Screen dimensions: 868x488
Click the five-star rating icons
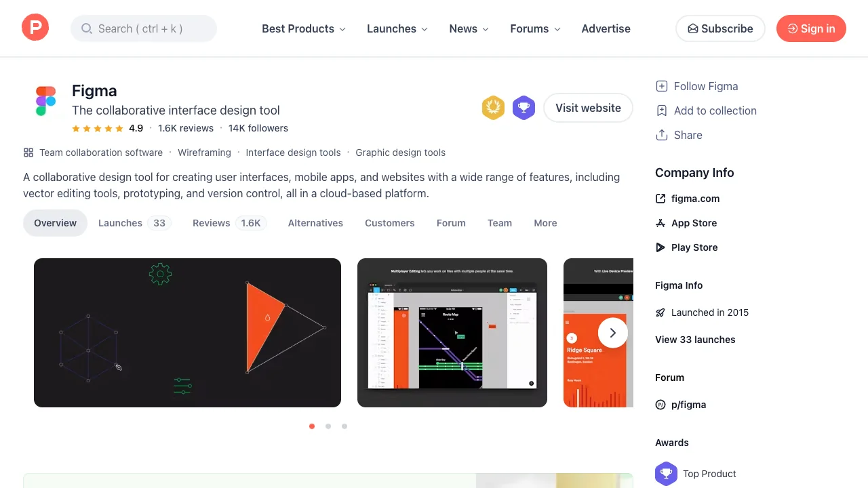[98, 128]
